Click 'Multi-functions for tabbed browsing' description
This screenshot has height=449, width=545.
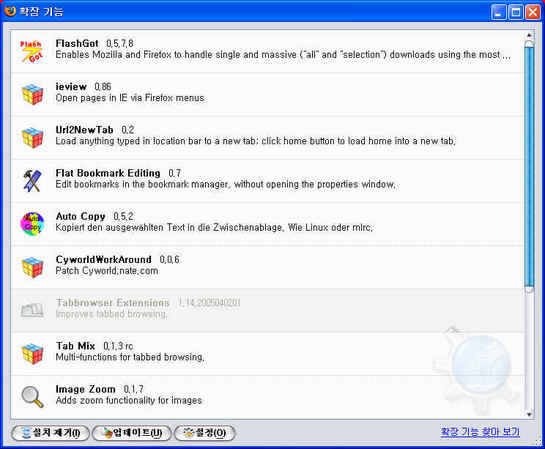pyautogui.click(x=130, y=357)
